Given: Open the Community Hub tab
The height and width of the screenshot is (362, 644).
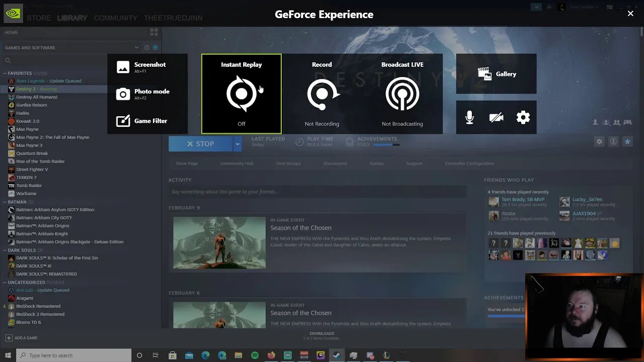Looking at the screenshot, I should pos(237,163).
